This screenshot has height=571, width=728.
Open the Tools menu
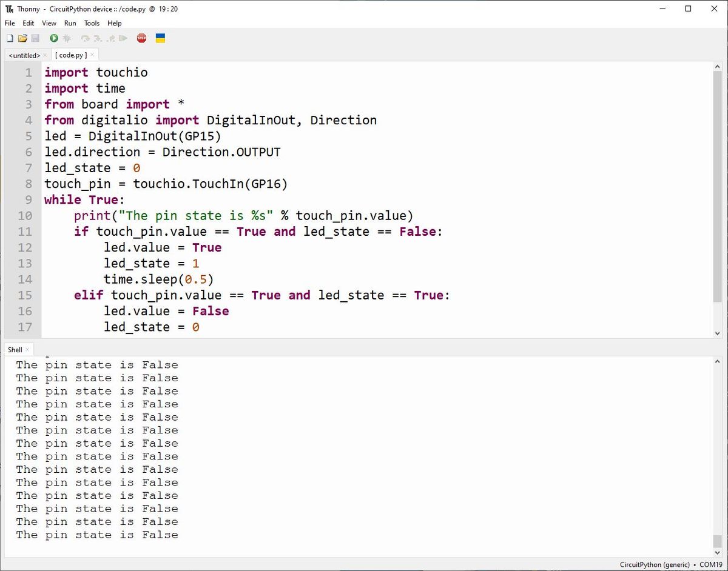pos(92,23)
